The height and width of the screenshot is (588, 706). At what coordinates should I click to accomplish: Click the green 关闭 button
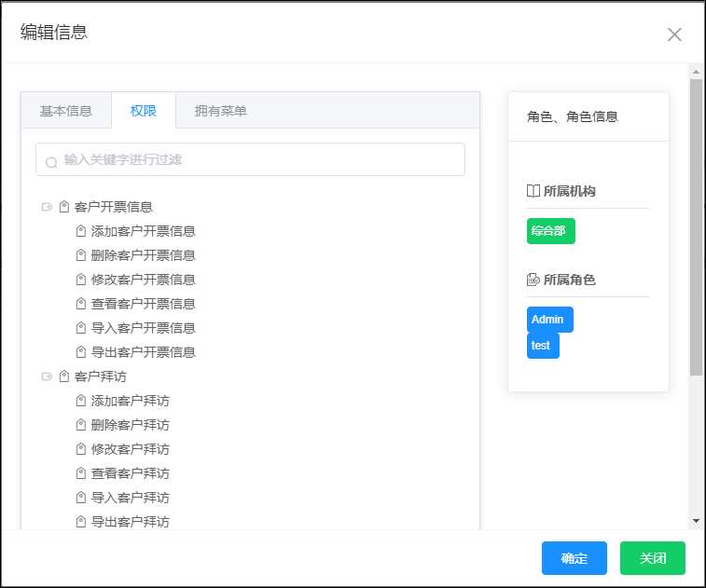[x=653, y=558]
